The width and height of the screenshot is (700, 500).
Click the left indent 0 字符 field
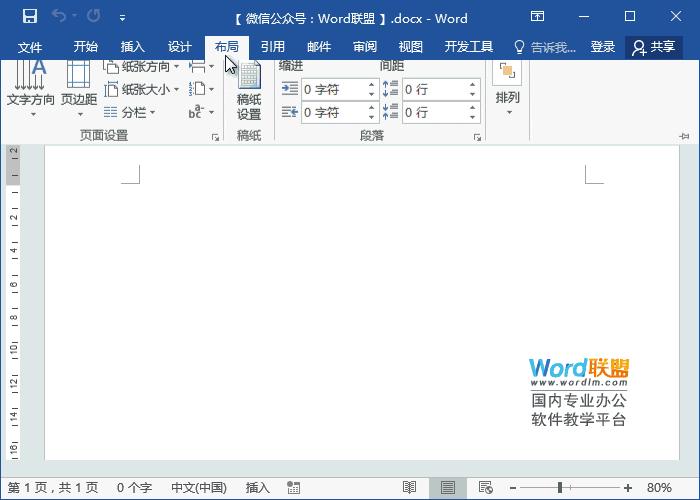point(334,89)
